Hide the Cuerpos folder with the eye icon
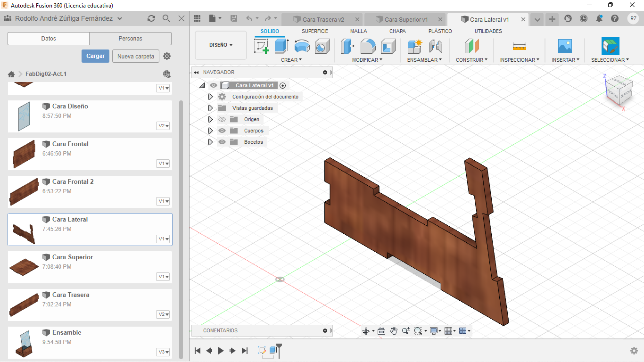 [x=222, y=131]
